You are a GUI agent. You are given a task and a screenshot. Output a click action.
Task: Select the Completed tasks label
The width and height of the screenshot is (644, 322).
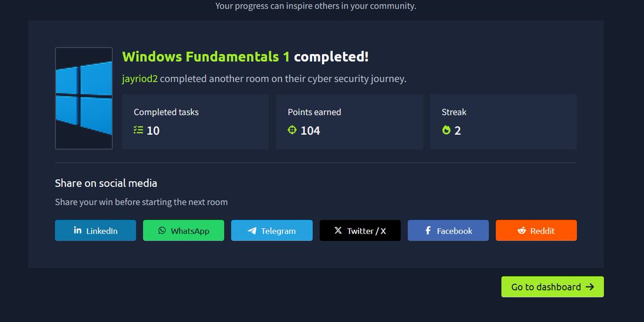pyautogui.click(x=166, y=112)
